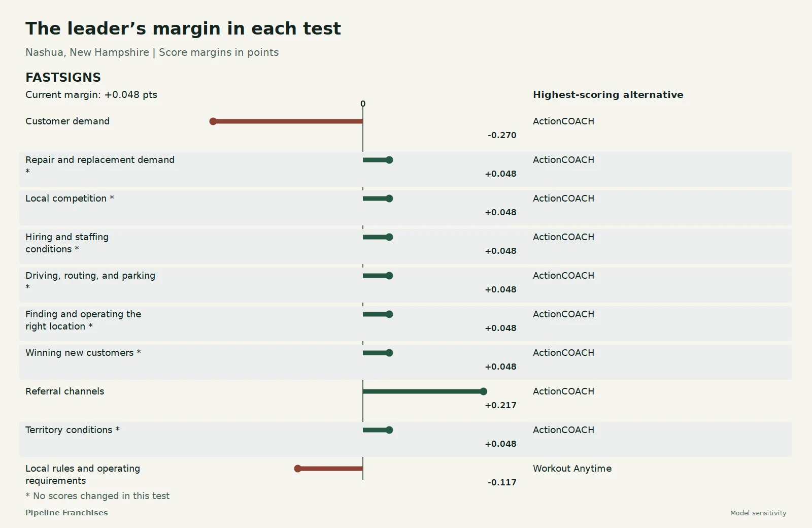Click the 'Pipeline Franchises' footer text

click(x=66, y=513)
